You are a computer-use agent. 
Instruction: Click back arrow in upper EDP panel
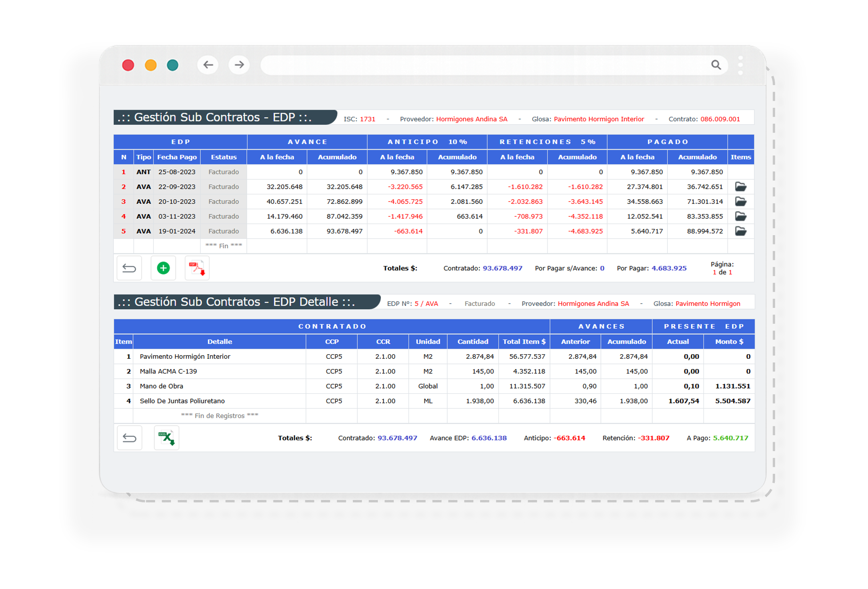coord(129,268)
